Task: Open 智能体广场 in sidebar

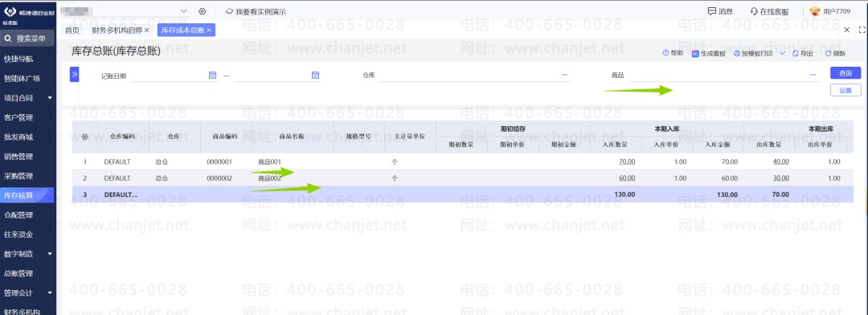Action: point(22,78)
